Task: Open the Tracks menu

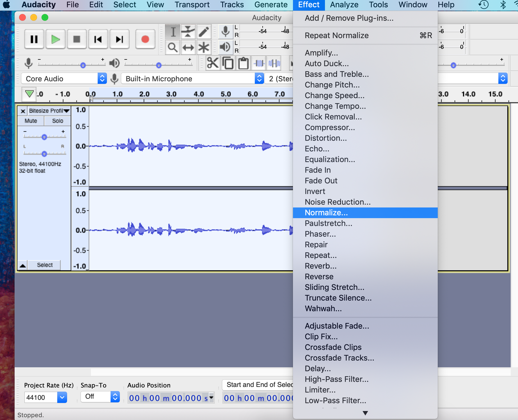Action: [232, 5]
